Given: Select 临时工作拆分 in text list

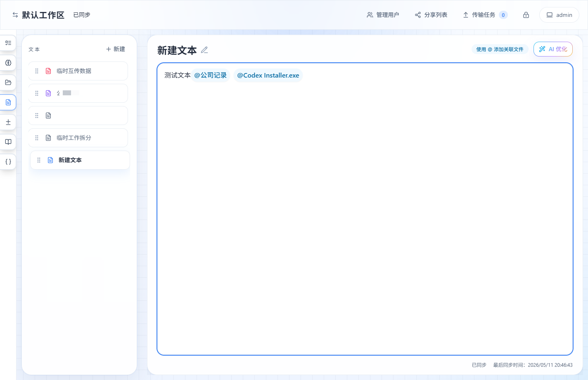Looking at the screenshot, I should (x=78, y=138).
